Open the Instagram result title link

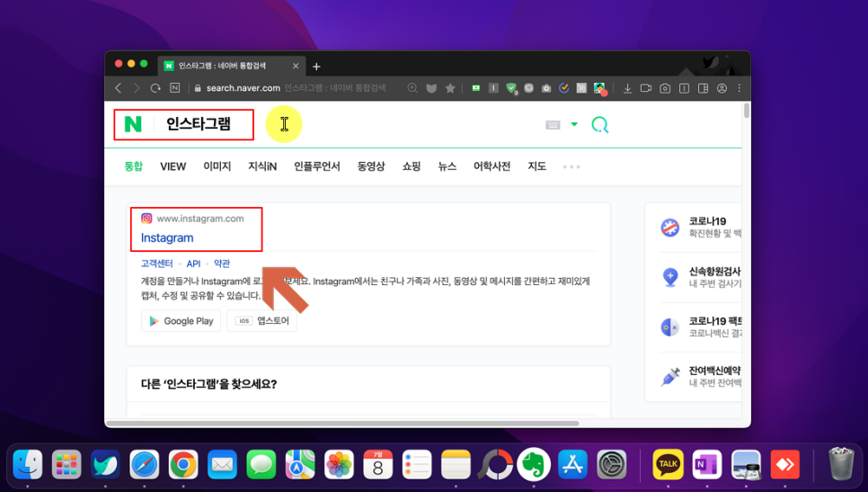click(167, 237)
